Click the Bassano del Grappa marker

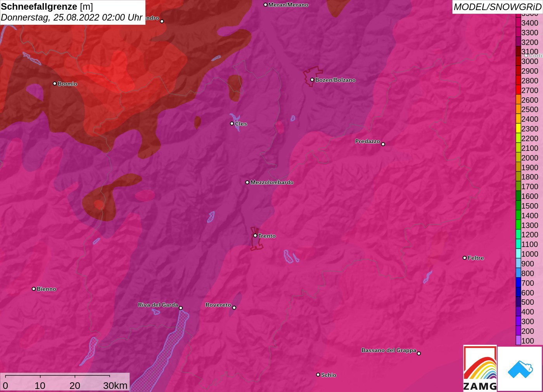(x=419, y=353)
